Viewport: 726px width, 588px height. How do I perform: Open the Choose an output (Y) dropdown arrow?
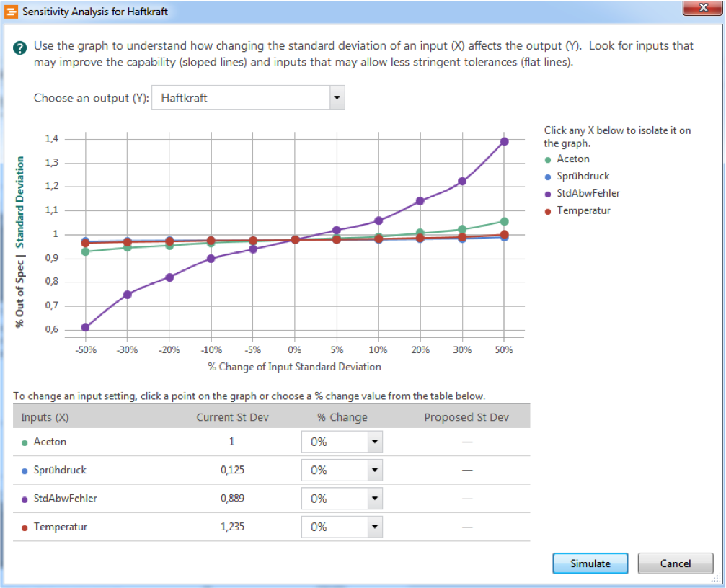[337, 97]
